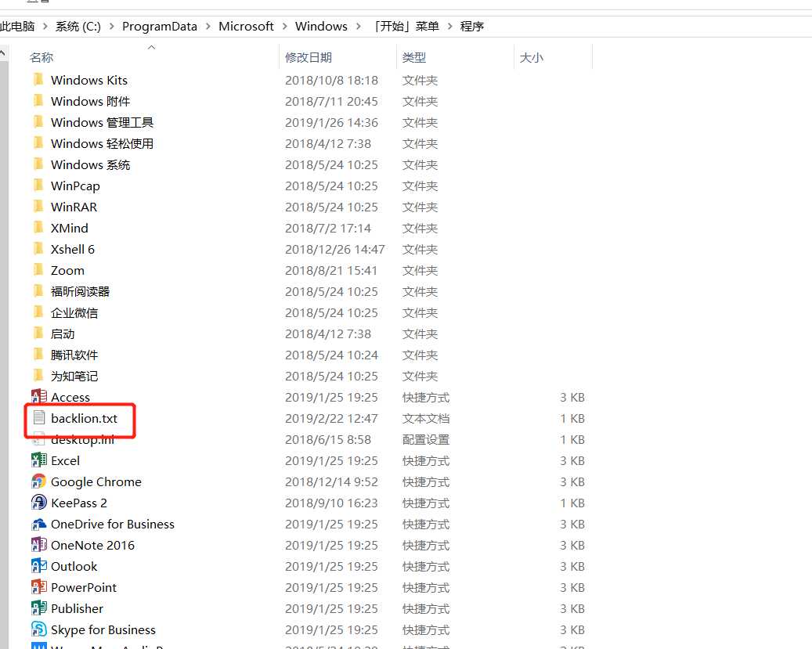This screenshot has height=649, width=812.
Task: Expand chevron after ProgramData breadcrumb
Action: tap(208, 26)
